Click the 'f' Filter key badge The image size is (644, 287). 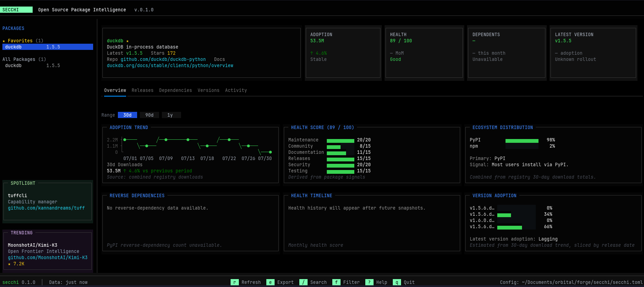pyautogui.click(x=336, y=282)
